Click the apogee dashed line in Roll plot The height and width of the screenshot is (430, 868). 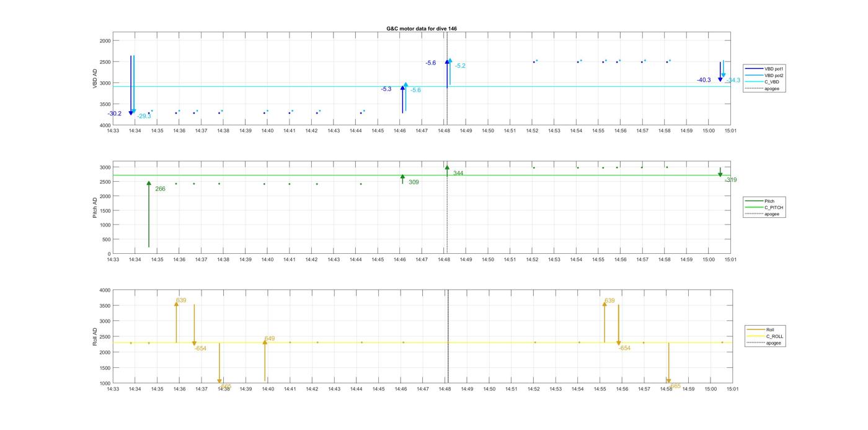tap(448, 337)
